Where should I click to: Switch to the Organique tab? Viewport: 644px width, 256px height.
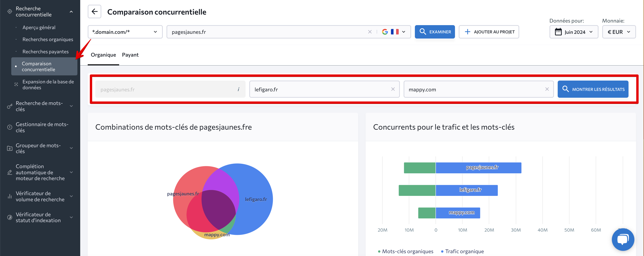103,55
